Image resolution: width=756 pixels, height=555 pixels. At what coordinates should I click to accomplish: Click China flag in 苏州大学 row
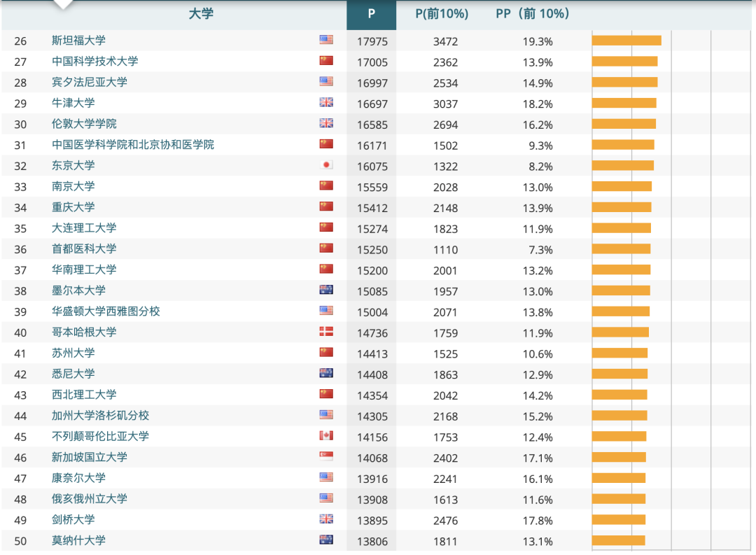[326, 352]
